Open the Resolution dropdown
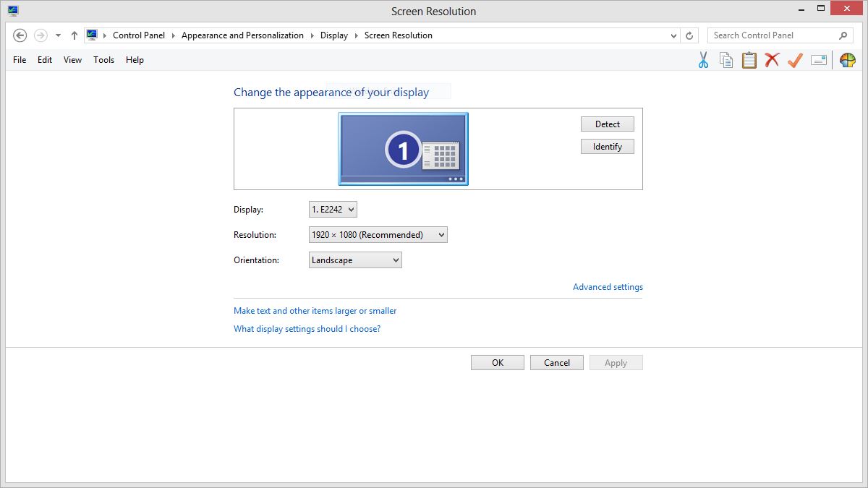The image size is (868, 488). coord(378,235)
